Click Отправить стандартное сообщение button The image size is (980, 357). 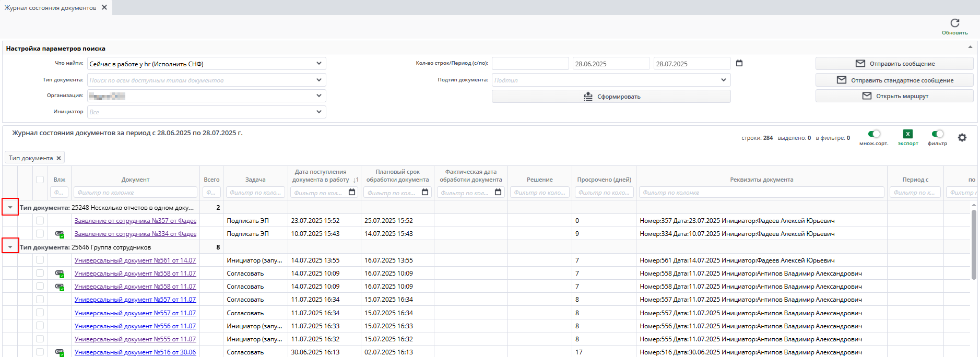[x=894, y=80]
